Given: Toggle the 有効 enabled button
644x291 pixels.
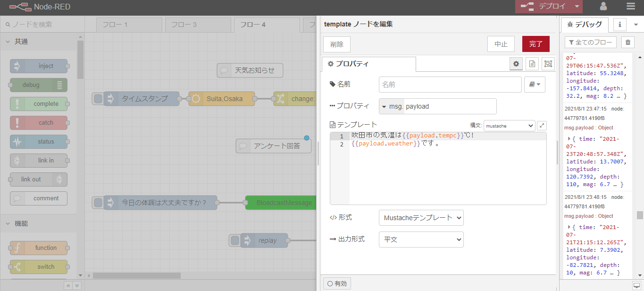Looking at the screenshot, I should 337,283.
